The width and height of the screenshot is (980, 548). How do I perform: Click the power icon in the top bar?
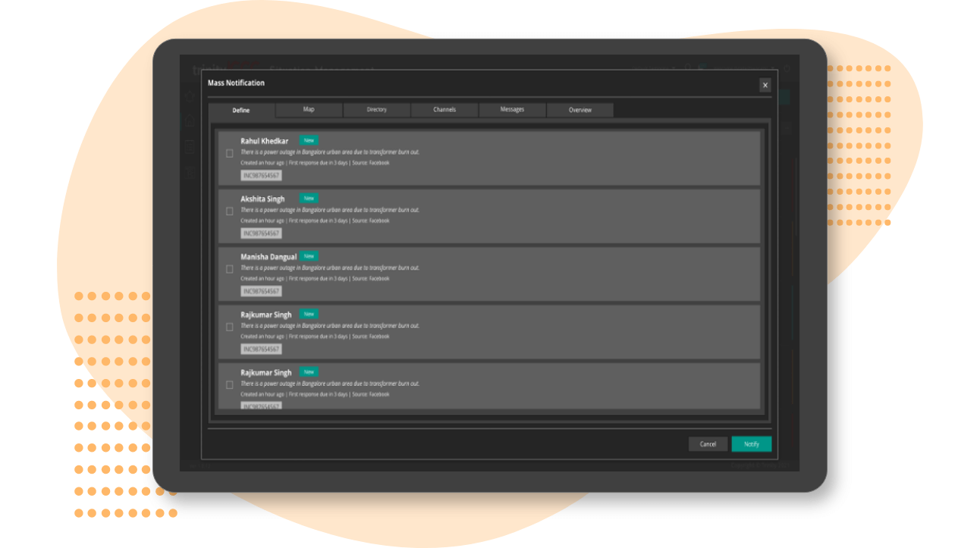click(x=787, y=67)
